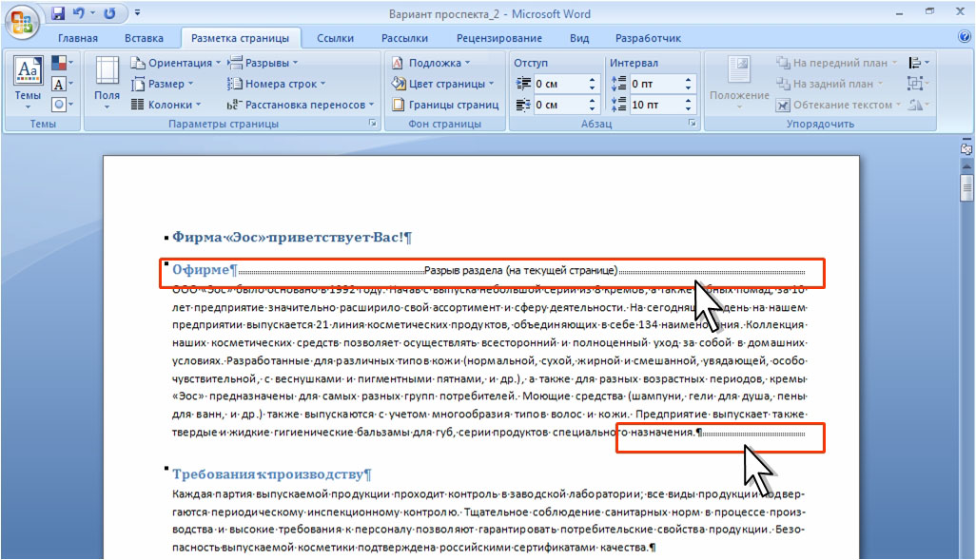
Task: Launch the Параметры страницы dialog
Action: point(373,124)
